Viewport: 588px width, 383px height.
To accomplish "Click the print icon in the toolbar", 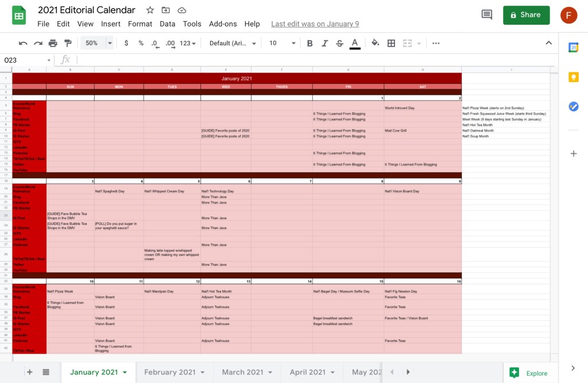I will (52, 43).
